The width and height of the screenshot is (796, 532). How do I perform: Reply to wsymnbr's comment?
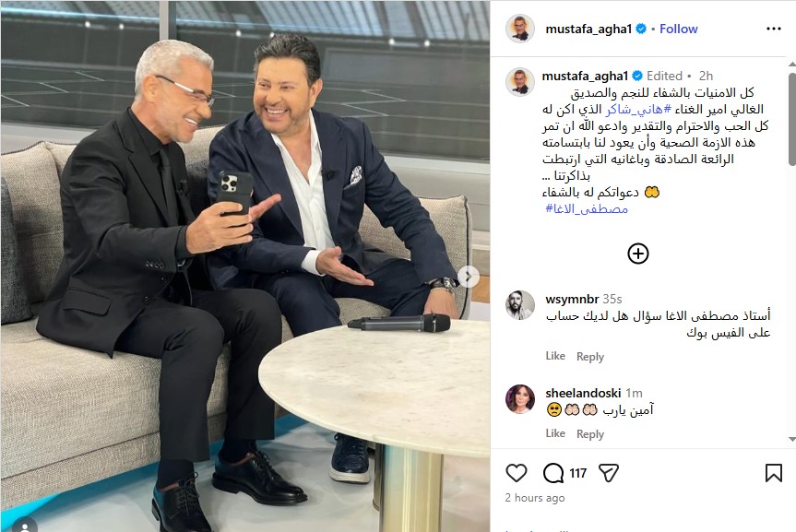(590, 357)
